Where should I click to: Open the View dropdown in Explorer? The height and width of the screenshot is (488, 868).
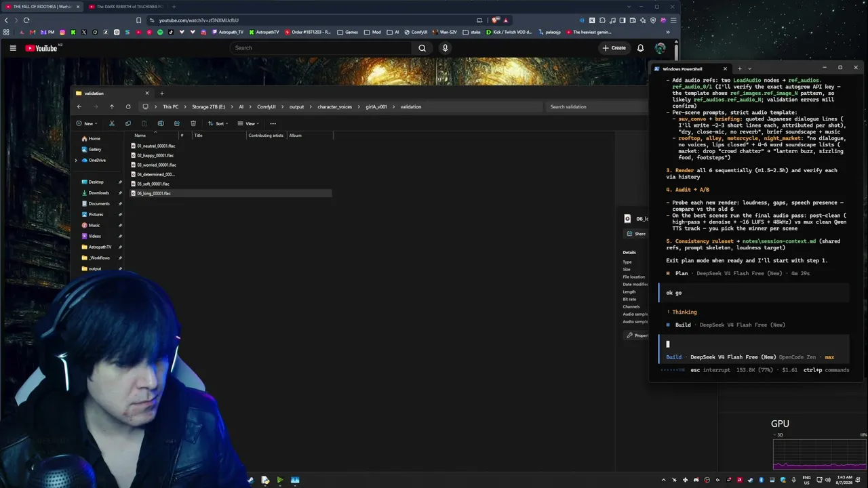pyautogui.click(x=248, y=123)
